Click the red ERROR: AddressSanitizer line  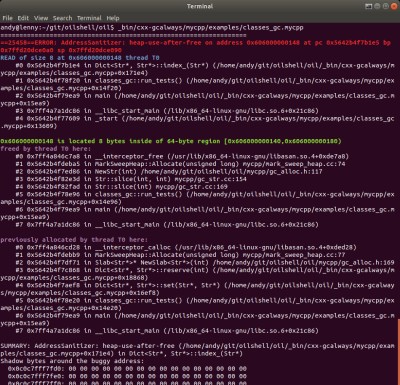[x=196, y=46]
